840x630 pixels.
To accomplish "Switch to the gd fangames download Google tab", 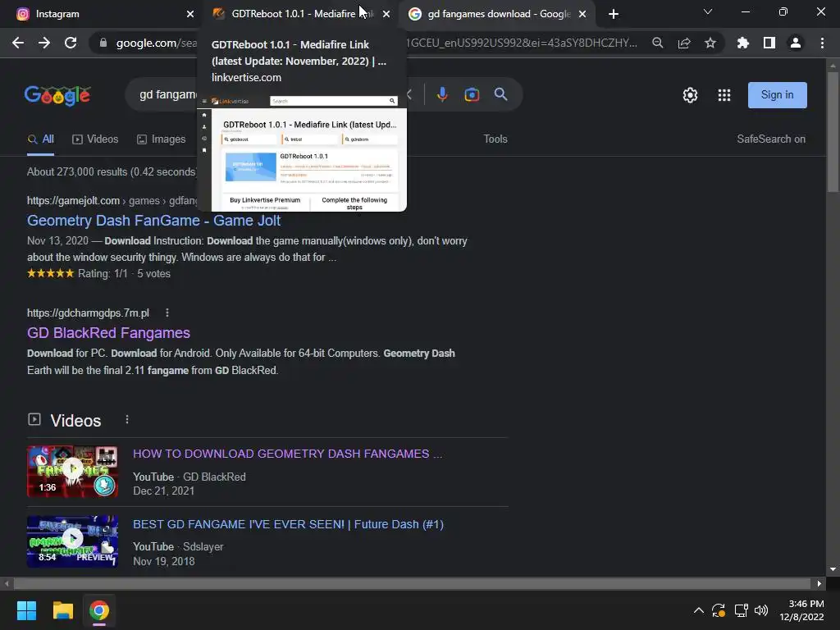I will click(498, 14).
